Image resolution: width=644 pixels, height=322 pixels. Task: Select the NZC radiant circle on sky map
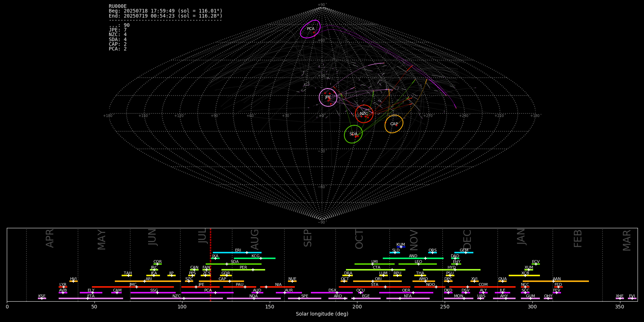(364, 114)
